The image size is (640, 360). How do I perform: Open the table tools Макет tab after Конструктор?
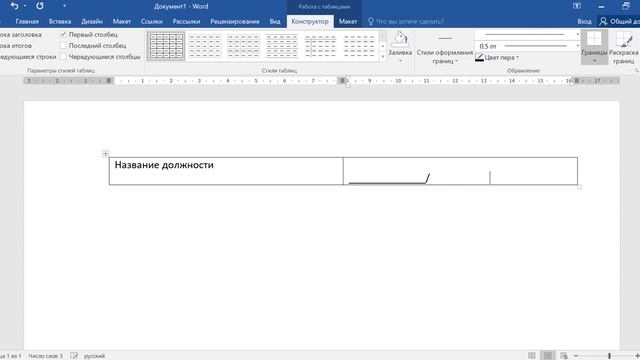click(348, 21)
